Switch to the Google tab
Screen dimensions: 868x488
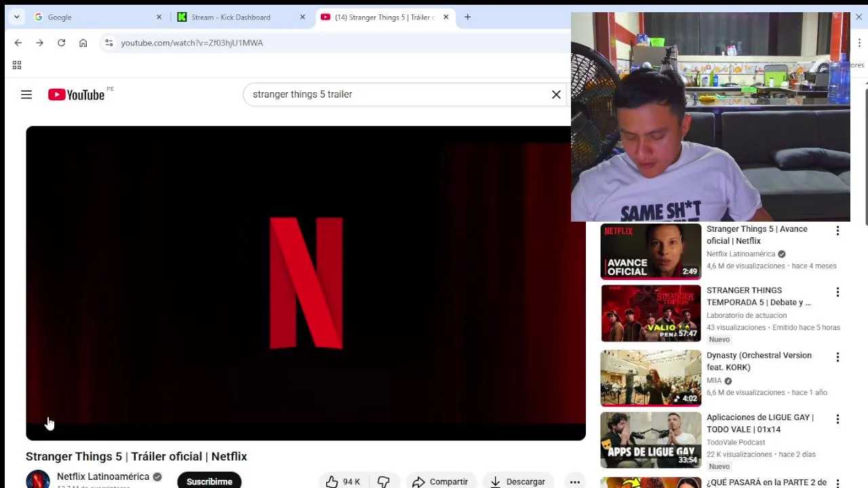click(98, 17)
